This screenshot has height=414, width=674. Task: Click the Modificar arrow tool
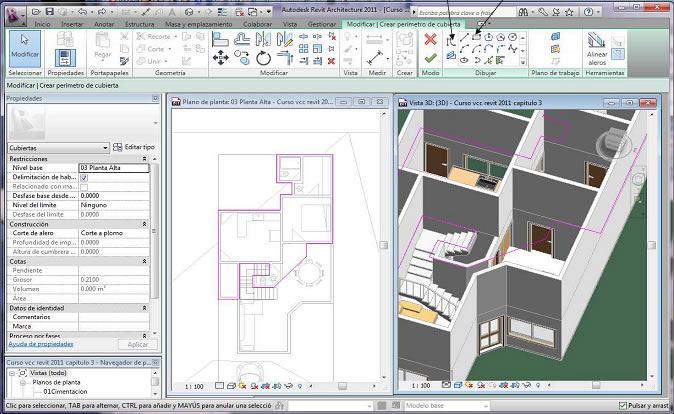pyautogui.click(x=24, y=45)
